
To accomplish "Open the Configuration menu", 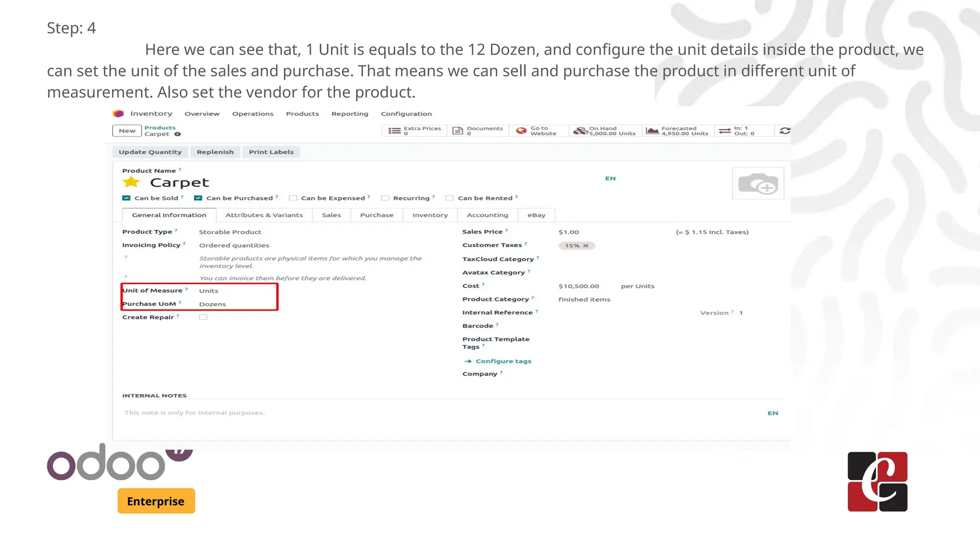I will click(x=406, y=114).
